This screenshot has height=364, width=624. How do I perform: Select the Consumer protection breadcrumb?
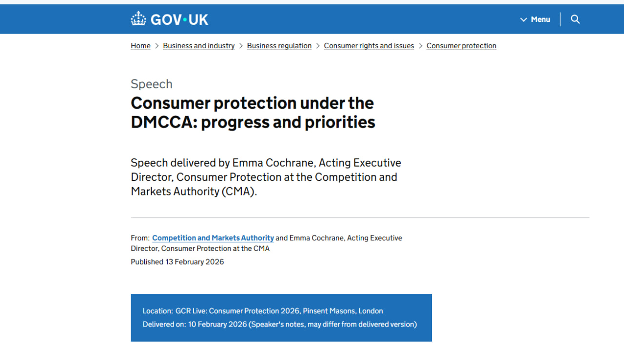(x=461, y=46)
